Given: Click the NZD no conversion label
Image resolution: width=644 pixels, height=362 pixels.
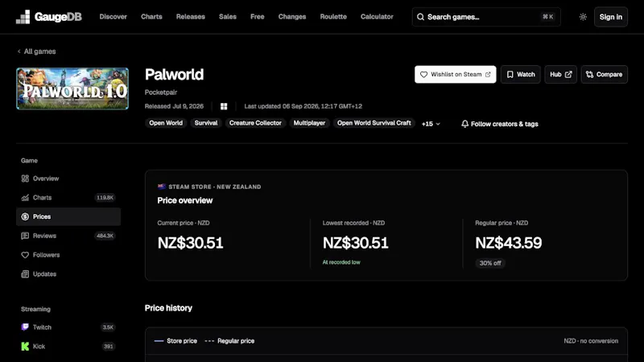Looking at the screenshot, I should point(591,341).
